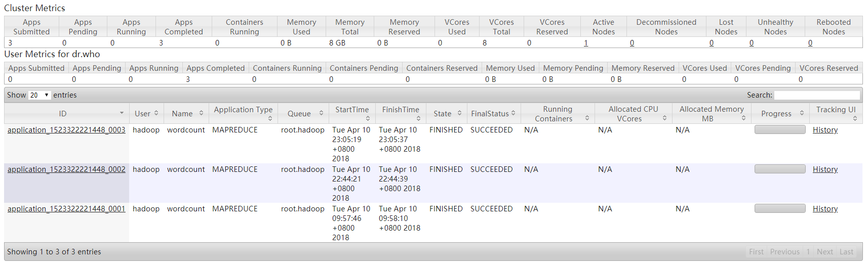
Task: Open the Show entries count dropdown
Action: 40,95
